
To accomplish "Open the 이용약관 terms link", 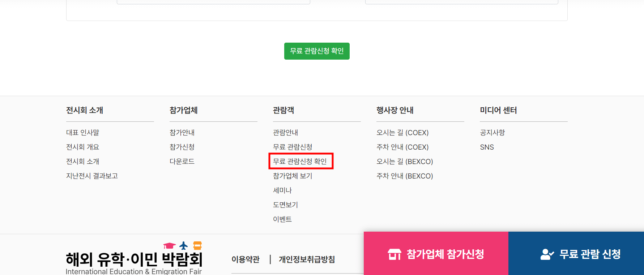I will [246, 259].
